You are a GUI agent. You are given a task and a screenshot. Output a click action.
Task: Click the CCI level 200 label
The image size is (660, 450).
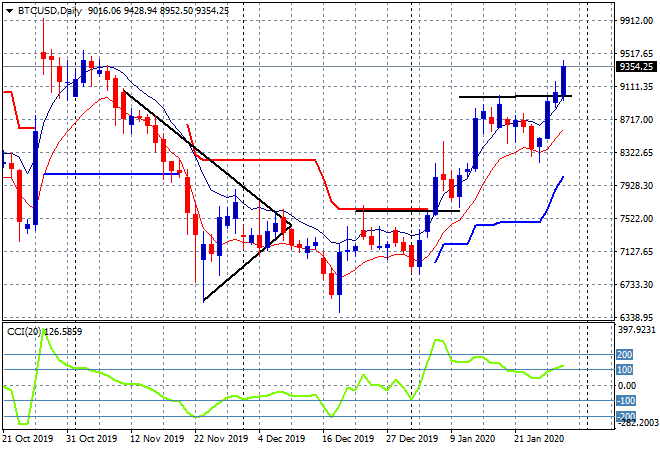point(624,354)
